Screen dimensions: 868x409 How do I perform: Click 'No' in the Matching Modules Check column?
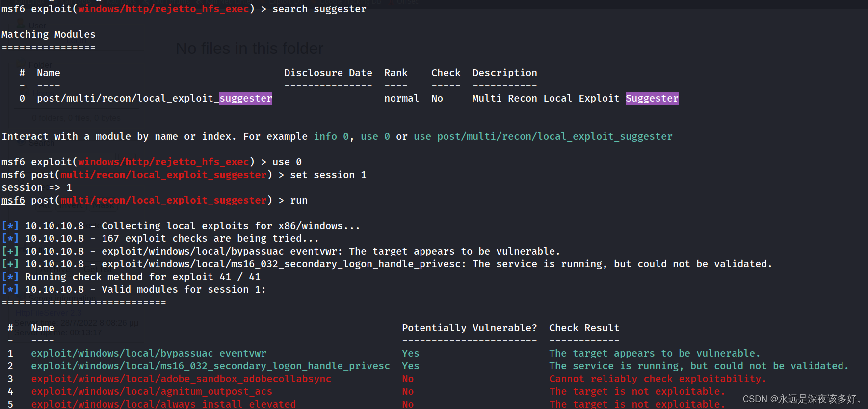(x=437, y=98)
